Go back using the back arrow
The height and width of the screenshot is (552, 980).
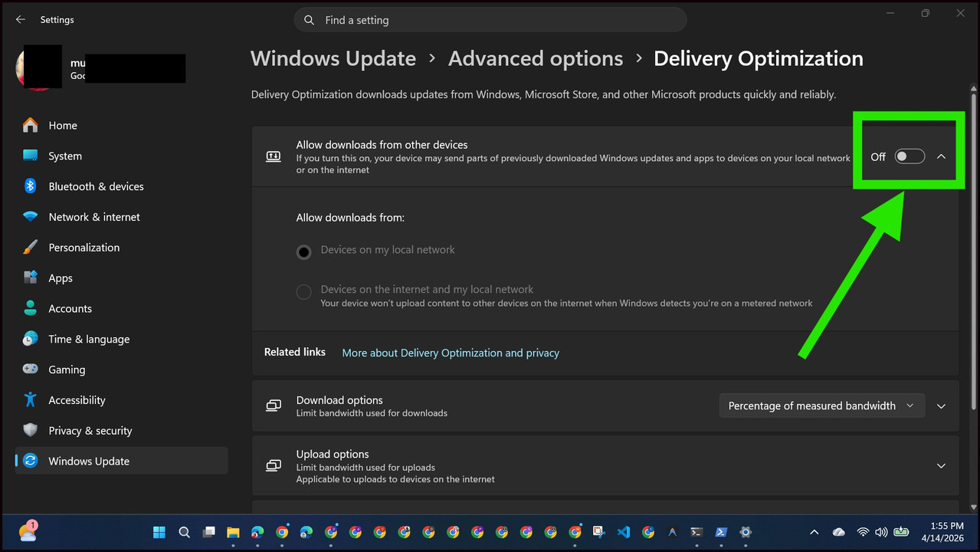21,20
